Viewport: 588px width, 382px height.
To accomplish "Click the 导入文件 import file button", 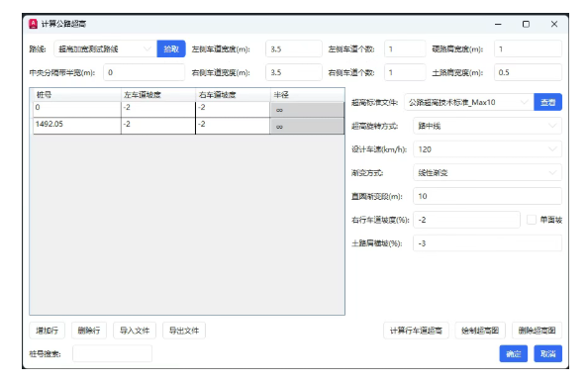I will 135,331.
